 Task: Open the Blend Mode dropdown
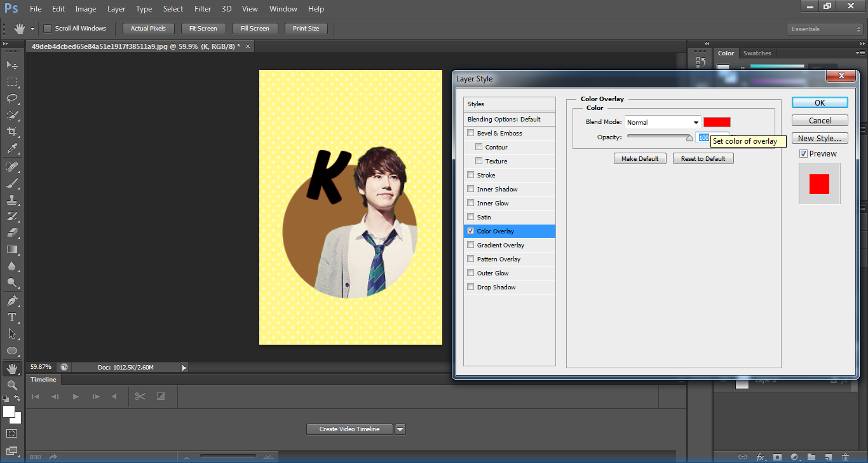point(662,122)
